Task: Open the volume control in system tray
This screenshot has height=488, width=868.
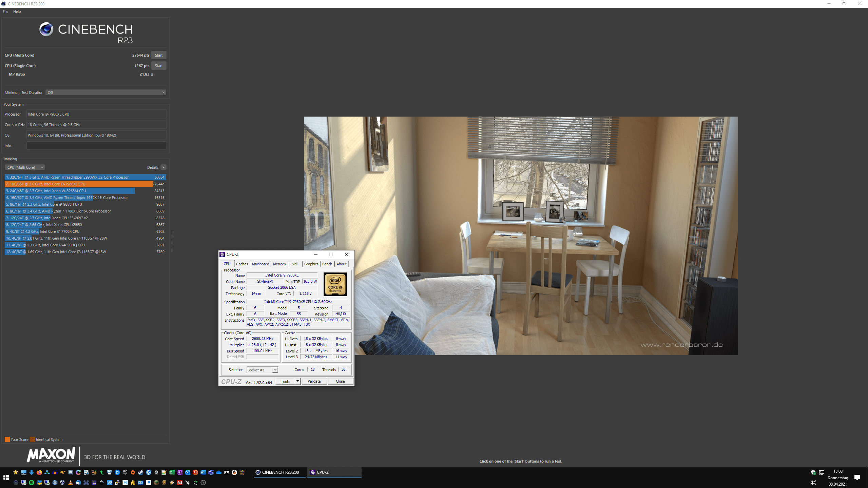Action: [x=813, y=483]
